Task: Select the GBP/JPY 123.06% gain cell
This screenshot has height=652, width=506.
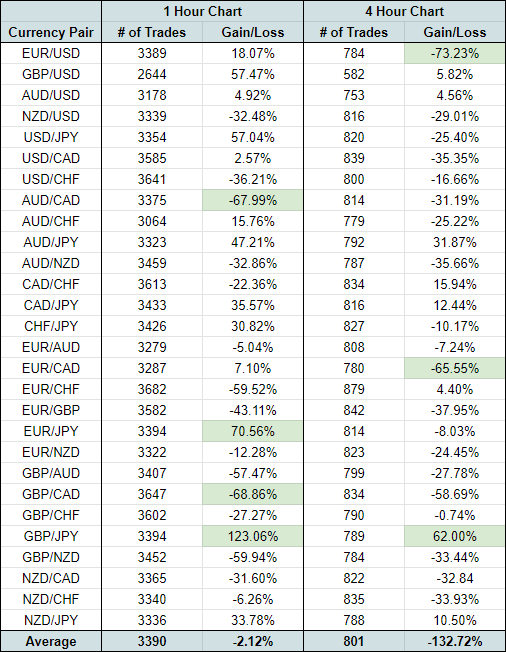Action: (252, 536)
